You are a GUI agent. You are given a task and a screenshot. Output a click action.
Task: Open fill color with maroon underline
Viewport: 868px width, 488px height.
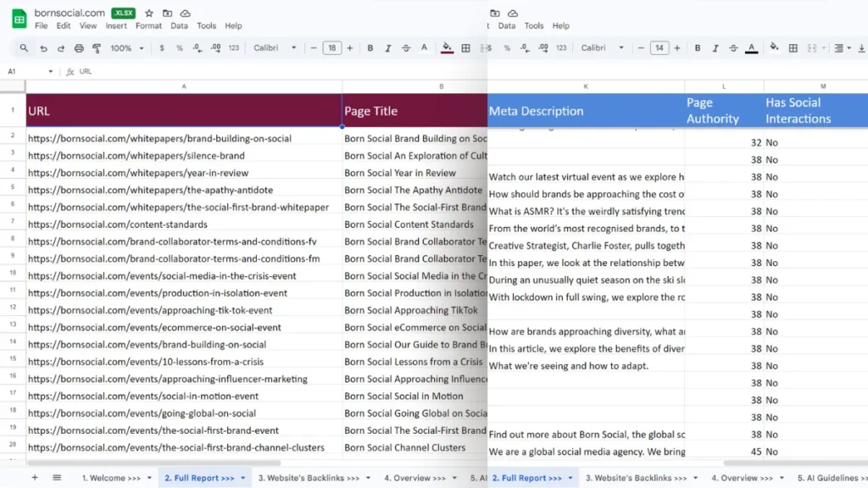(x=447, y=48)
